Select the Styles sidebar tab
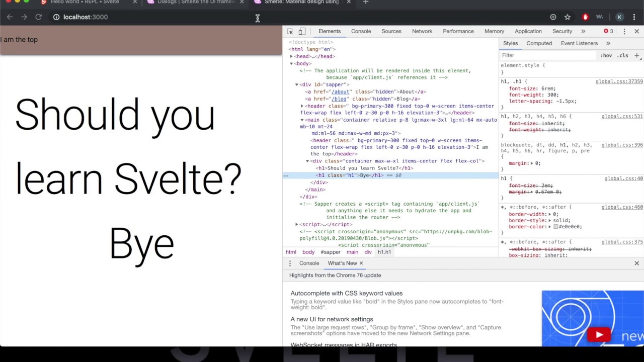This screenshot has width=644, height=362. coord(510,43)
